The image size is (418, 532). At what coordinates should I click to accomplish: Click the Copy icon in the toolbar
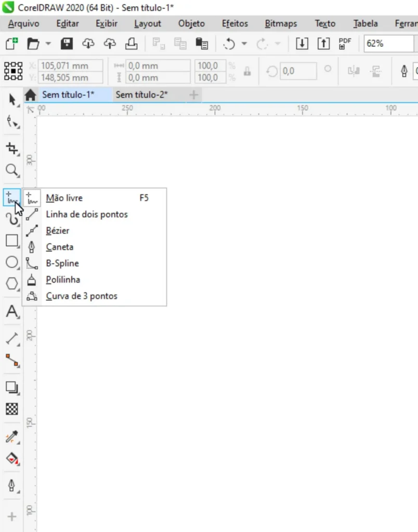click(180, 44)
